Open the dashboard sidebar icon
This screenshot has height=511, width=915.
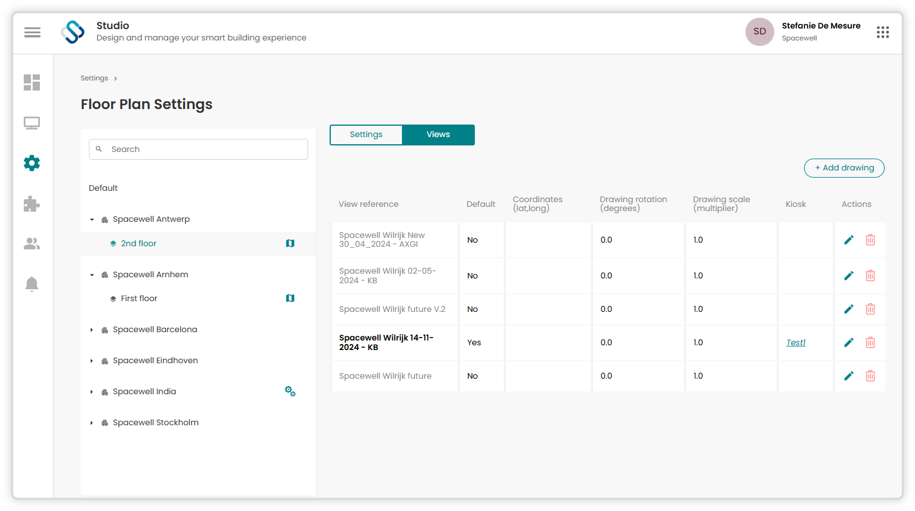tap(32, 82)
